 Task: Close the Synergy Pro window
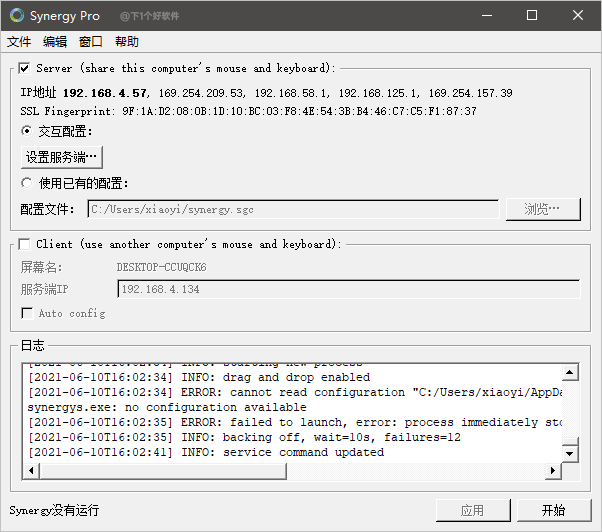578,15
